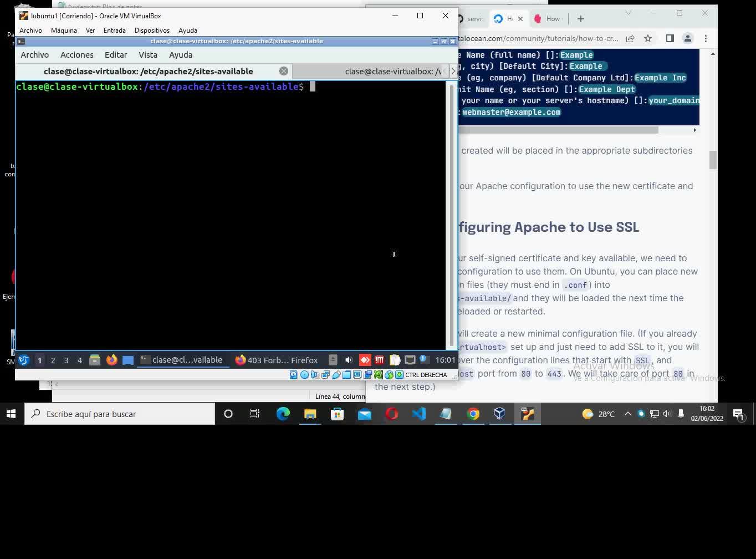
Task: Open Google Chrome from Windows taskbar
Action: tap(473, 414)
